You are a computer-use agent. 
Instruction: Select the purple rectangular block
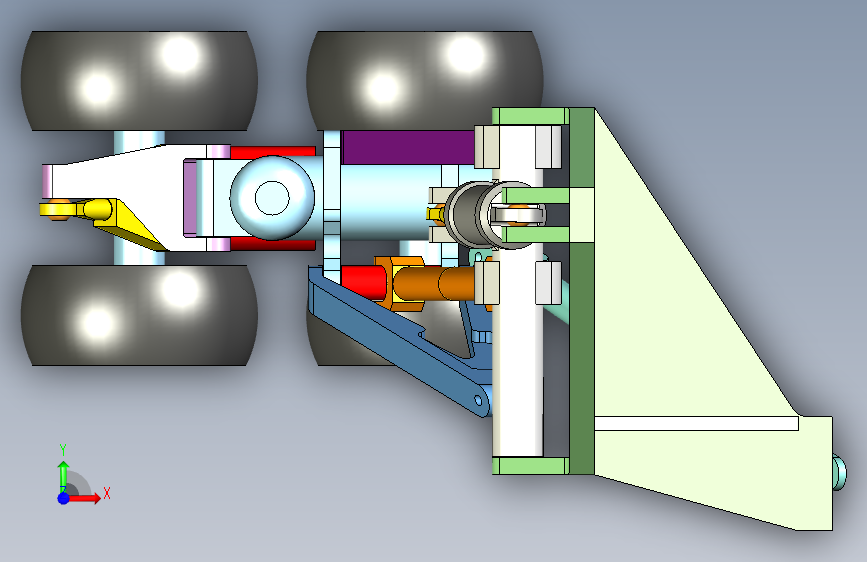[x=409, y=147]
